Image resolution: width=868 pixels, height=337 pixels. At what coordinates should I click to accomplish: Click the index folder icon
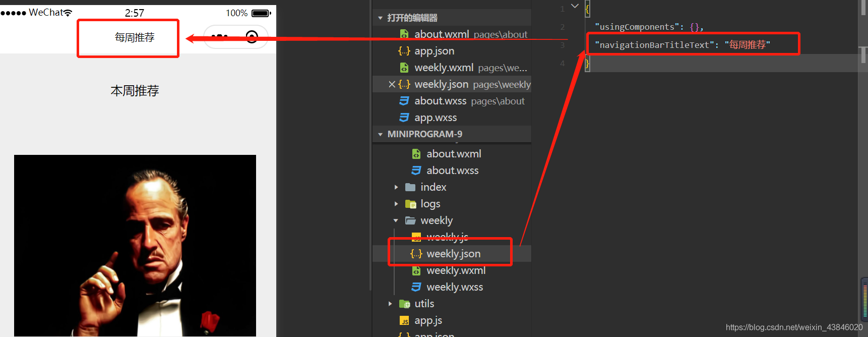(410, 187)
